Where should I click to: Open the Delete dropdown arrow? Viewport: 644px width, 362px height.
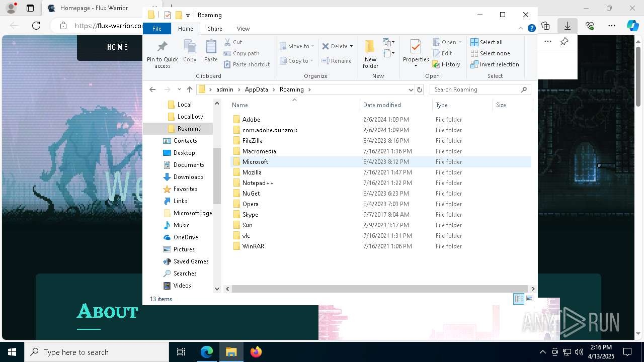351,46
